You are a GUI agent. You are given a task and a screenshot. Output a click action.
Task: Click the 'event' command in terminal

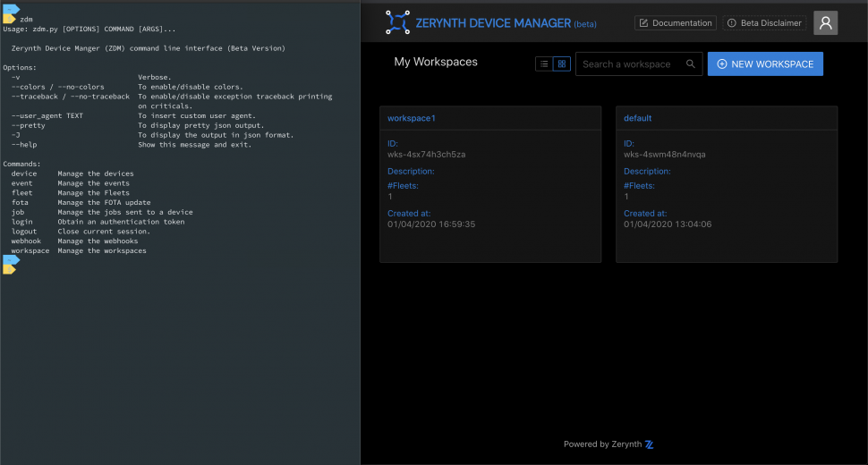point(21,183)
